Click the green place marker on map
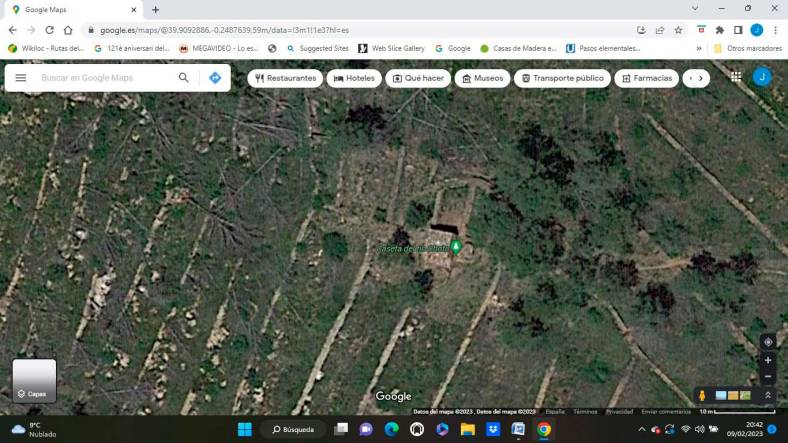This screenshot has width=788, height=443. pos(456,247)
